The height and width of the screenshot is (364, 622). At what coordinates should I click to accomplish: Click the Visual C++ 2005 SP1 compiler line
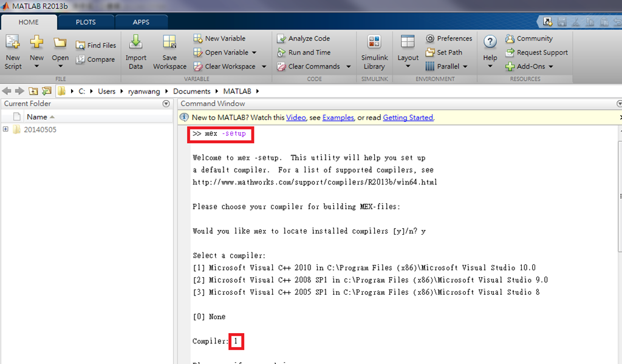(x=366, y=292)
